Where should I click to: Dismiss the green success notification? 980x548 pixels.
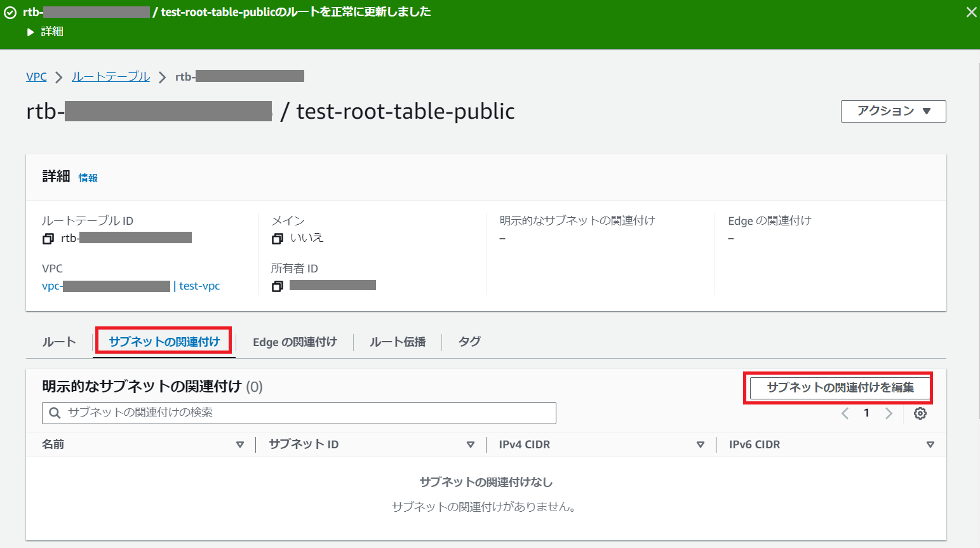tap(971, 12)
